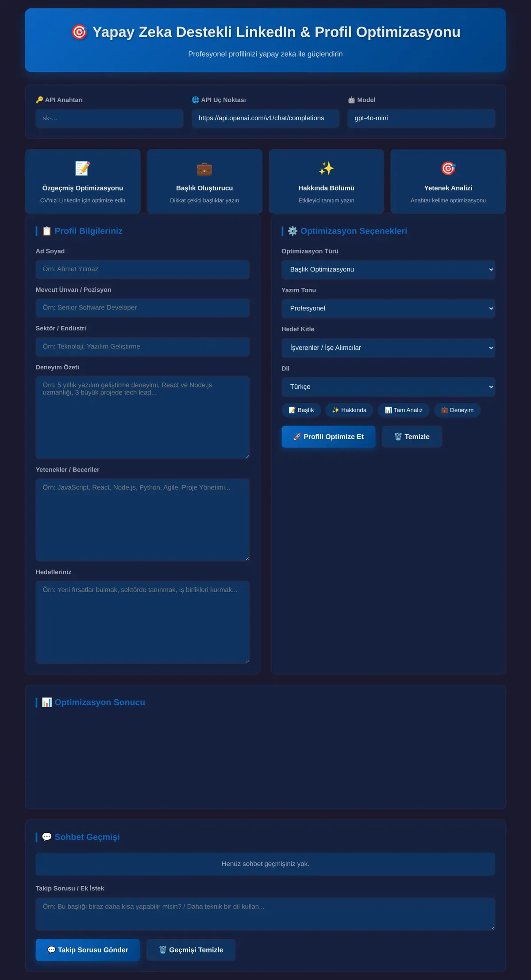Click the clipboard icon beside Profil Bilgileriniz
Screen dimensions: 531x980
(47, 231)
